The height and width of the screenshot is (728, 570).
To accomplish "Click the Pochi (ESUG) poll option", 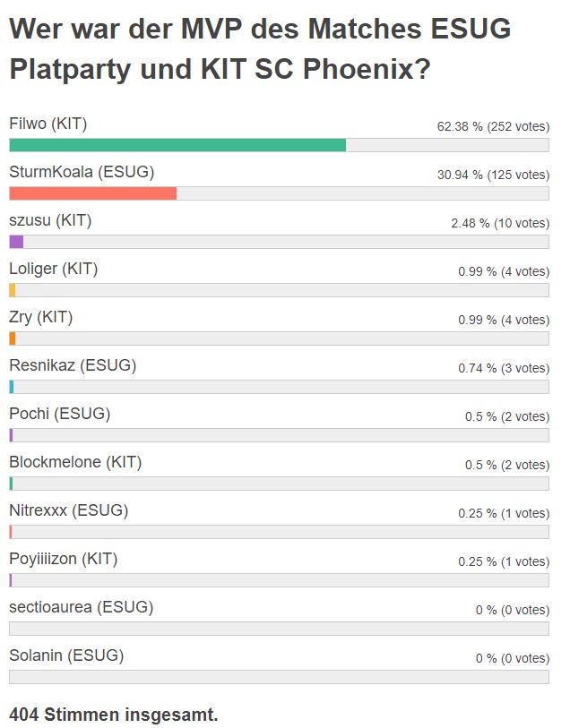I will (x=60, y=414).
